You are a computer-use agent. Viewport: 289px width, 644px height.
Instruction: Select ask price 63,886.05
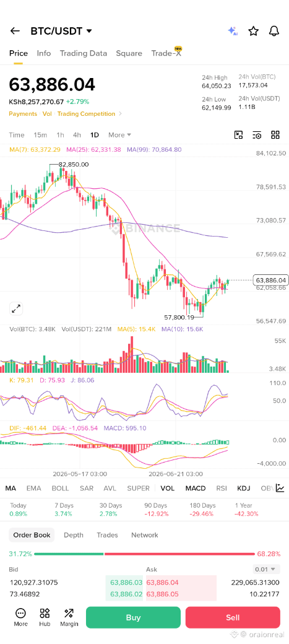point(163,594)
